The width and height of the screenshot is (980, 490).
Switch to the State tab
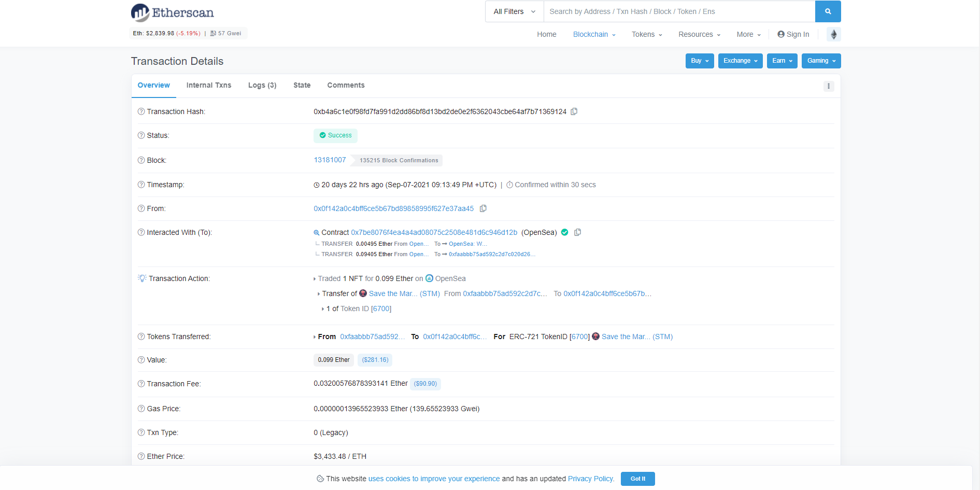302,85
